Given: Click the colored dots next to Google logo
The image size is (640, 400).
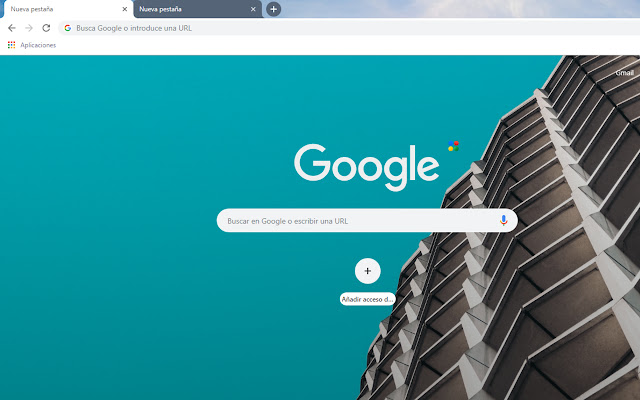Looking at the screenshot, I should (453, 146).
